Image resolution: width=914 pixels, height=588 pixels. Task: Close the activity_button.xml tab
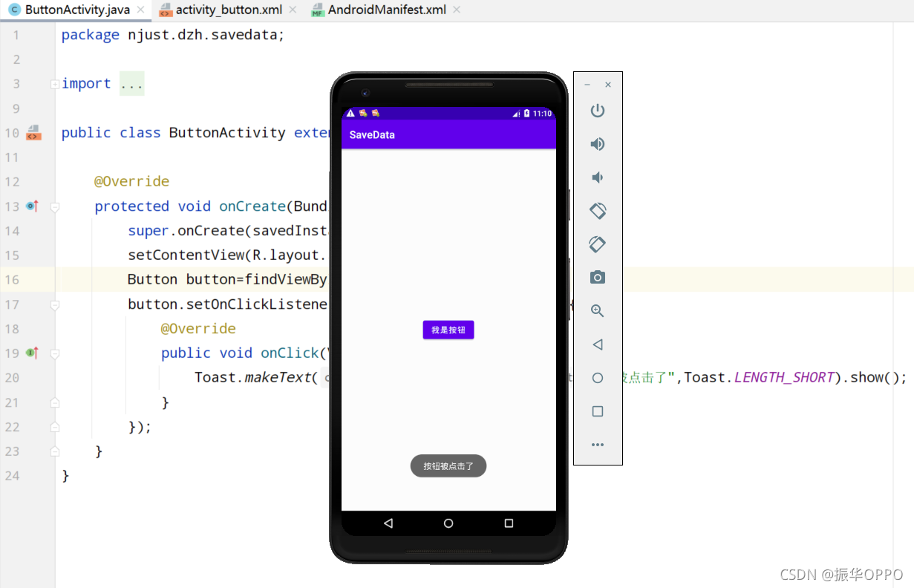(x=293, y=10)
